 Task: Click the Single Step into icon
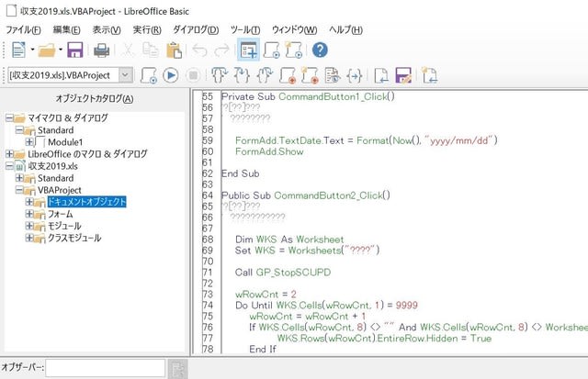coord(243,75)
